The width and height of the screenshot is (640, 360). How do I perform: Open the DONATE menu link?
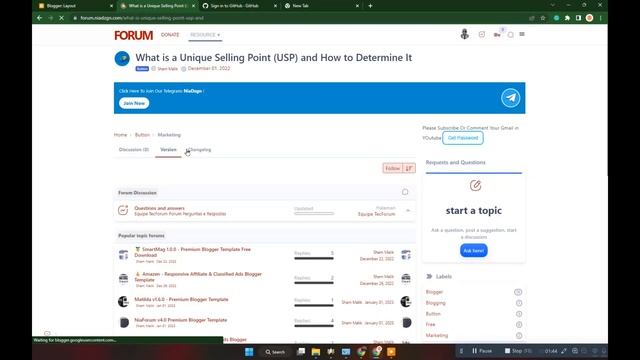[x=170, y=35]
